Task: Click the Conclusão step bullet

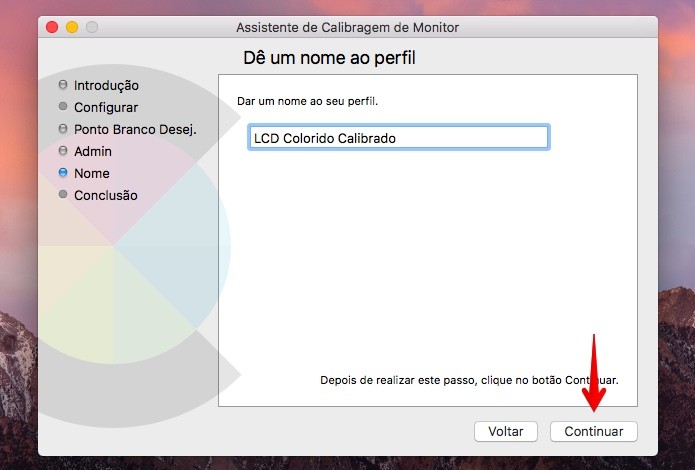Action: tap(63, 194)
